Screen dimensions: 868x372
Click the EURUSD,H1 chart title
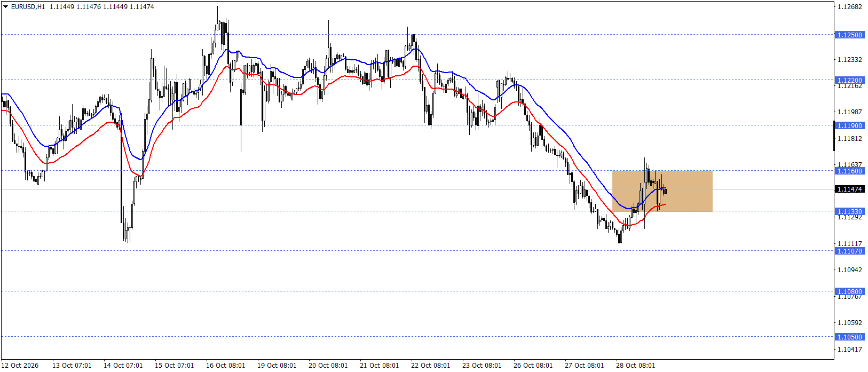[x=28, y=7]
